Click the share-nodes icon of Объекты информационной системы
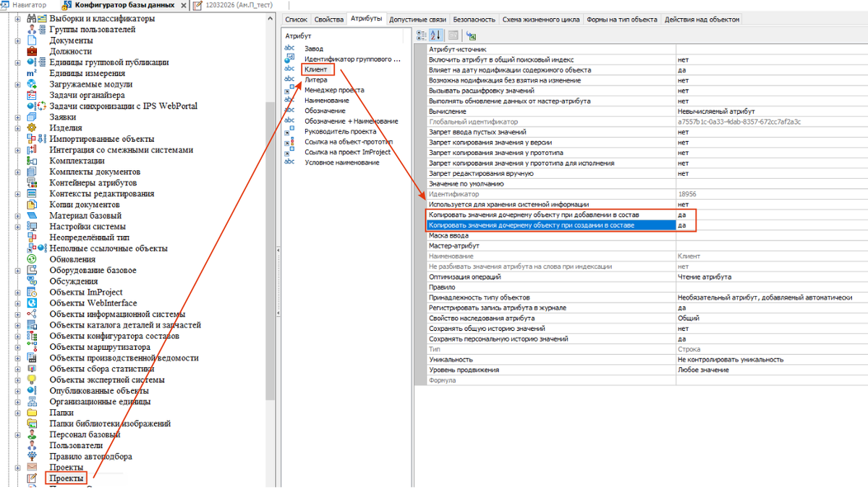This screenshot has height=488, width=868. pyautogui.click(x=32, y=314)
